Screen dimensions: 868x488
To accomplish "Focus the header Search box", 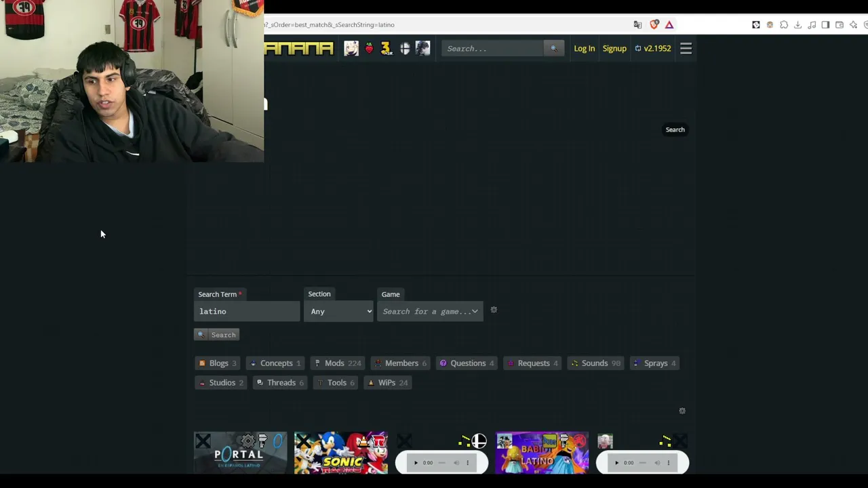I will [x=493, y=48].
